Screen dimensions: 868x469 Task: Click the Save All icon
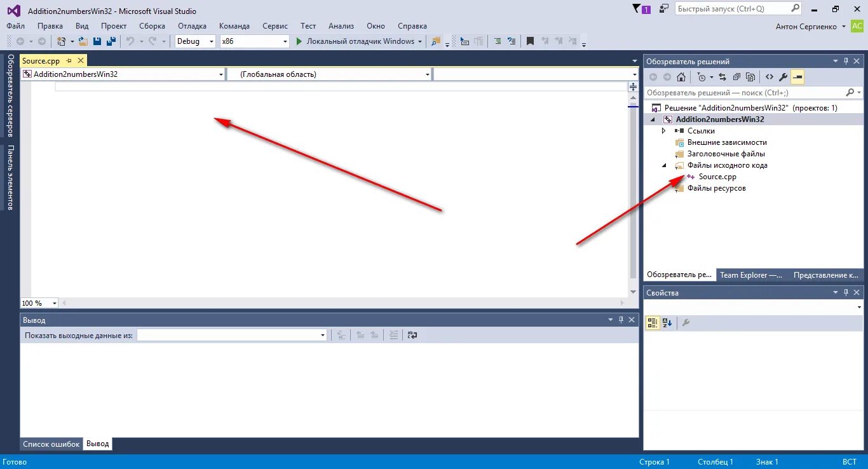click(111, 41)
